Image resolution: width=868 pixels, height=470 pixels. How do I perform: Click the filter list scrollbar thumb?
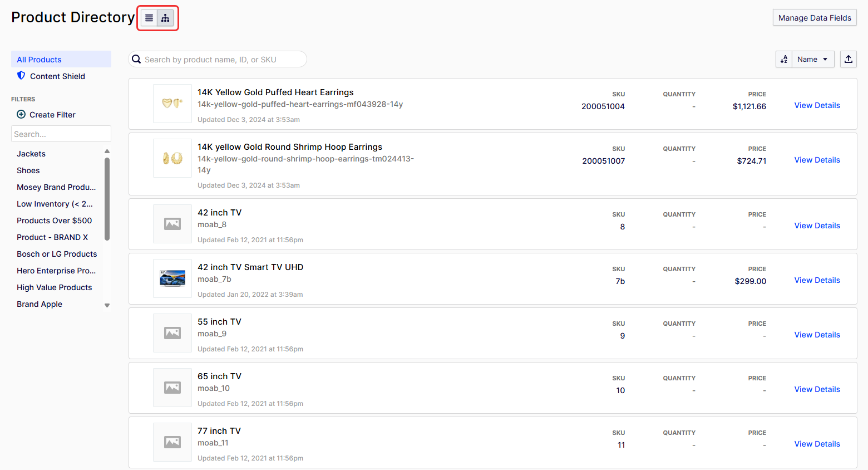tap(107, 199)
